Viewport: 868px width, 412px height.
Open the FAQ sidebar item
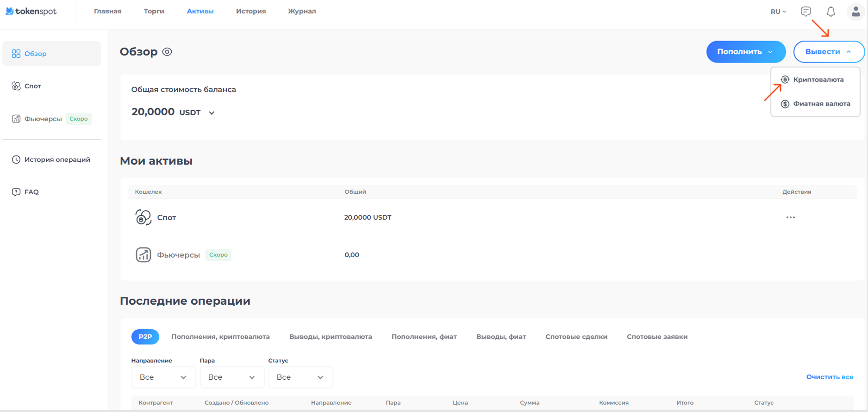(x=31, y=192)
